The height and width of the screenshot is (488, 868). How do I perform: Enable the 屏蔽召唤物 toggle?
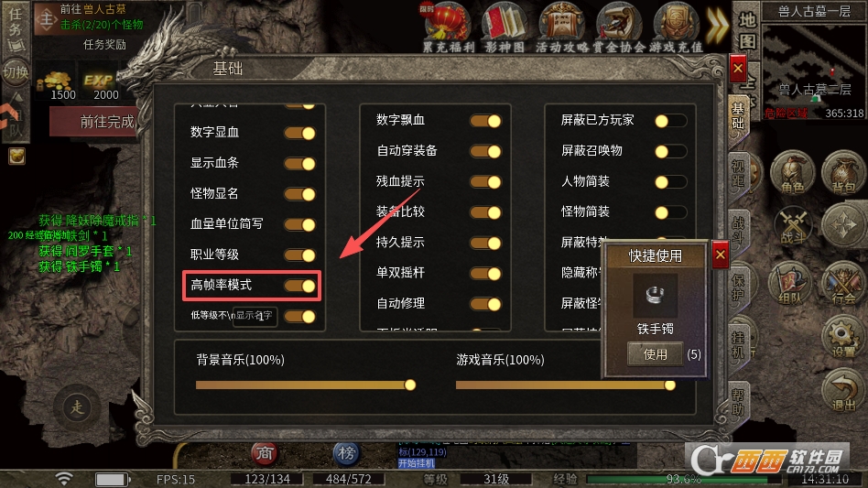pos(670,151)
